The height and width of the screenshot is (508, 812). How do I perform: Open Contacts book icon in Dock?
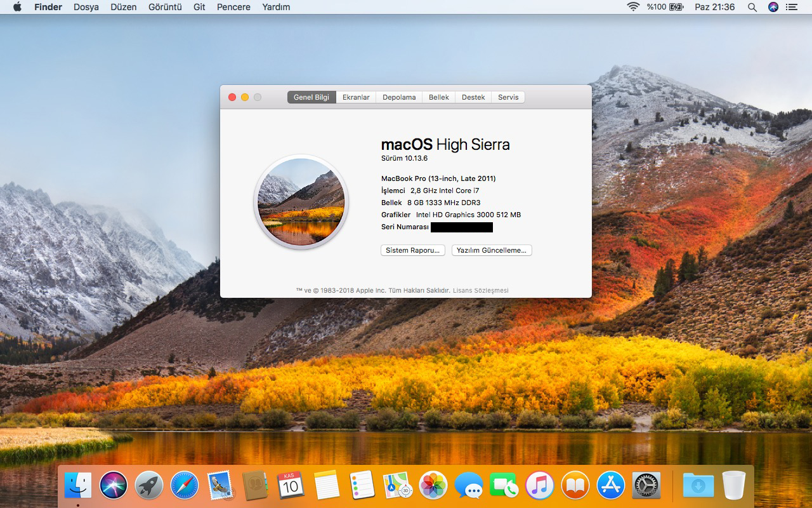point(256,486)
